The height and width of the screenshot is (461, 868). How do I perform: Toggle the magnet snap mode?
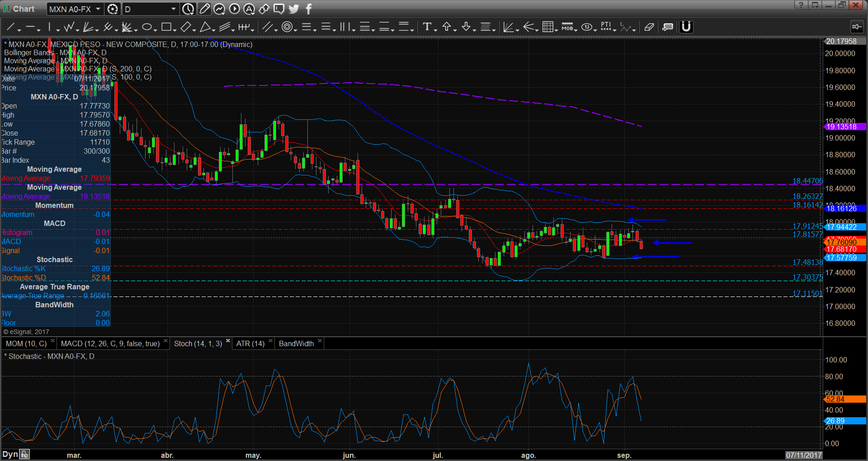coord(686,27)
